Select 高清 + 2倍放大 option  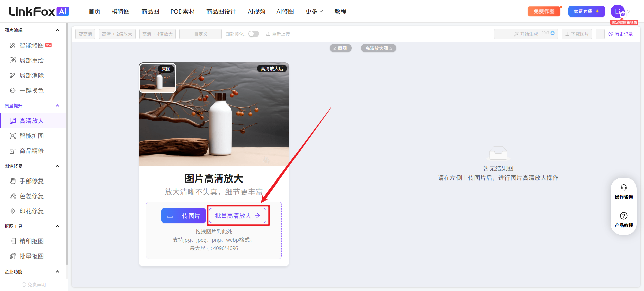click(117, 34)
